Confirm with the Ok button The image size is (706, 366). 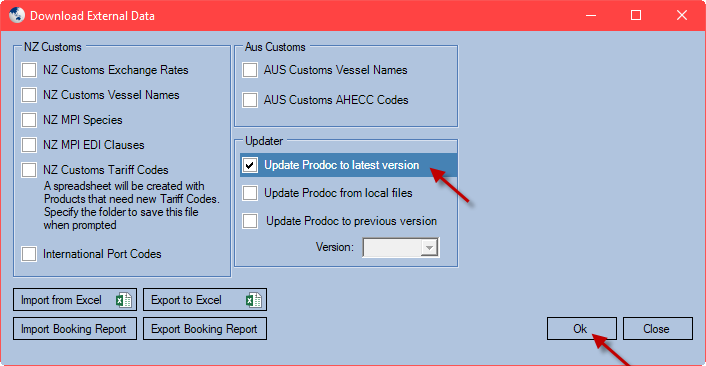[x=582, y=329]
